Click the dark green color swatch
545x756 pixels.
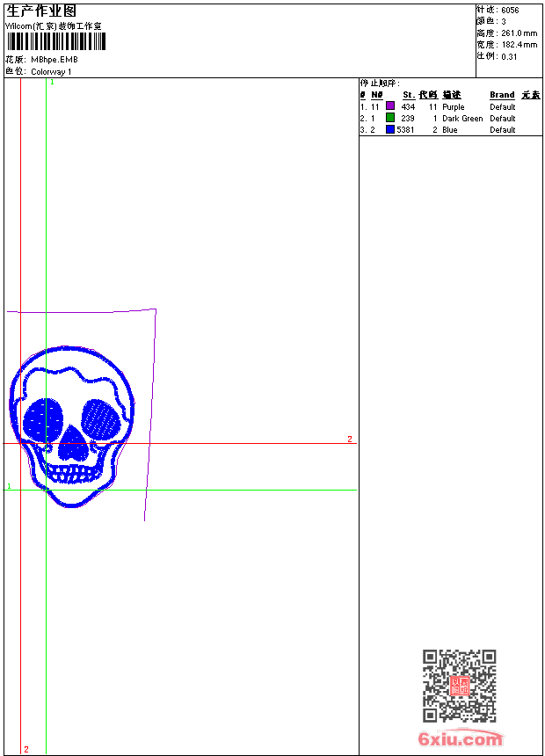390,118
